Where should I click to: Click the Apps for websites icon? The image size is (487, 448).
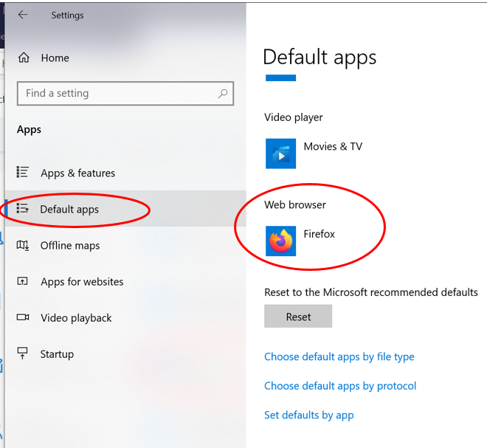pyautogui.click(x=22, y=281)
